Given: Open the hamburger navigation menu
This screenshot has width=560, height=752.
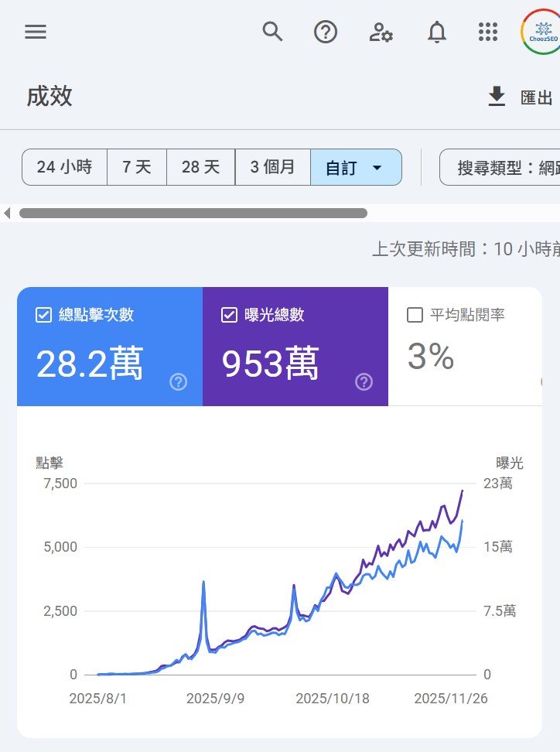Looking at the screenshot, I should pyautogui.click(x=36, y=32).
